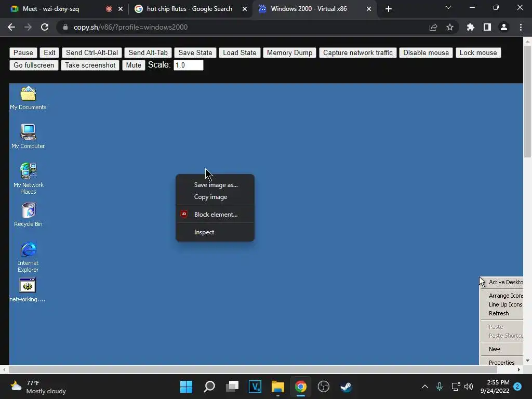532x399 pixels.
Task: Mute emulator sound
Action: click(x=134, y=65)
